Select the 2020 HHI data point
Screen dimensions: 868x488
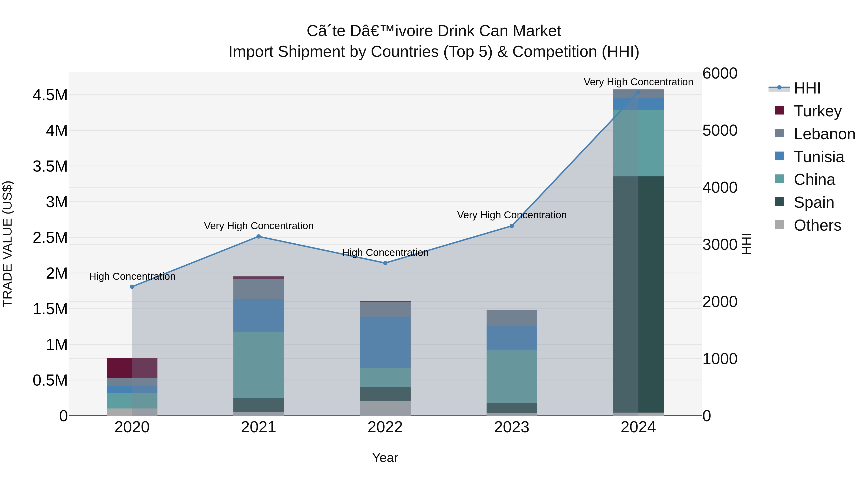[132, 287]
